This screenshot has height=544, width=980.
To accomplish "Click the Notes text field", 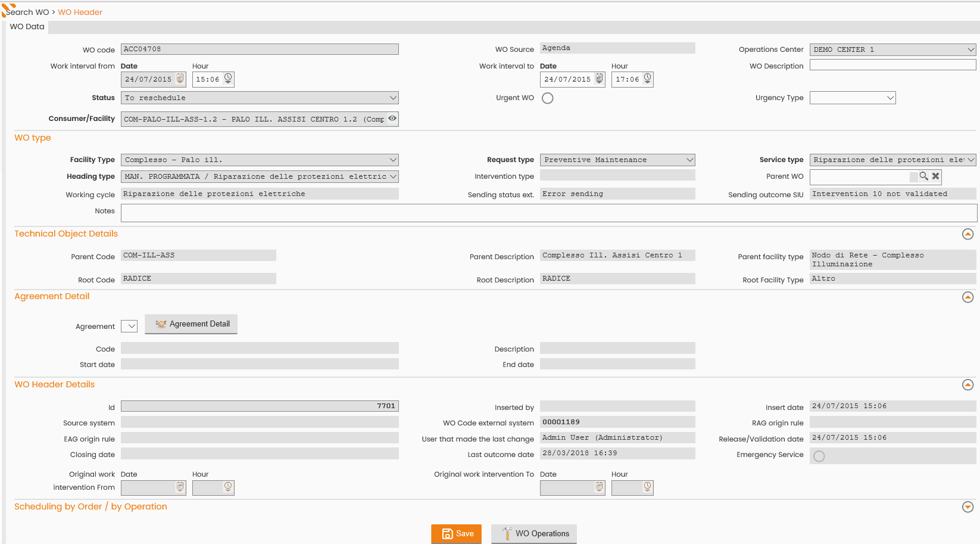I will point(549,213).
